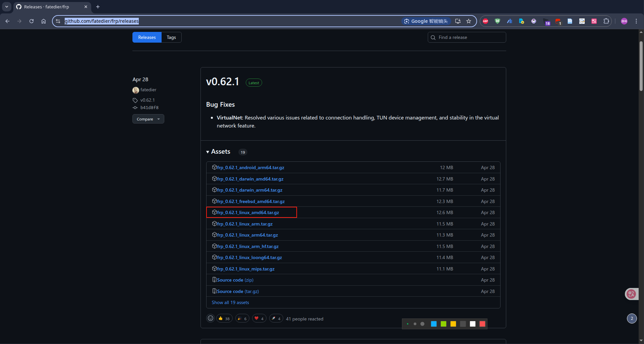Image resolution: width=644 pixels, height=344 pixels.
Task: Open the Compare dropdown
Action: tap(148, 119)
